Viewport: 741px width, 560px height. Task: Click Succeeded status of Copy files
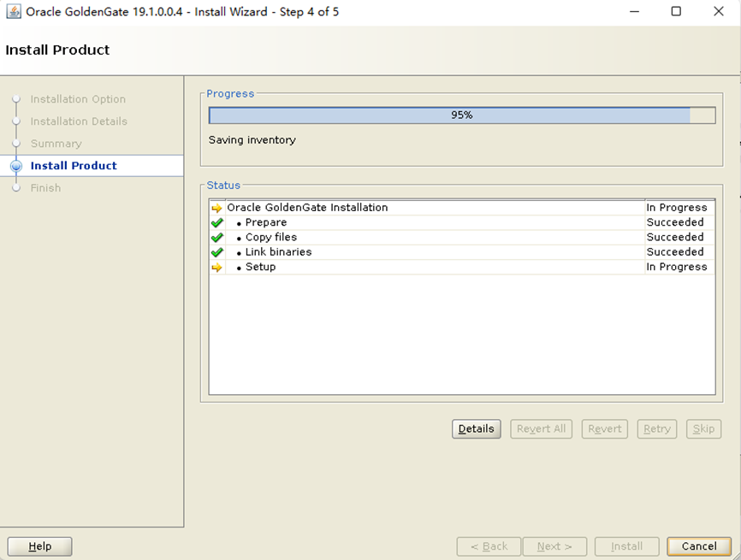675,237
